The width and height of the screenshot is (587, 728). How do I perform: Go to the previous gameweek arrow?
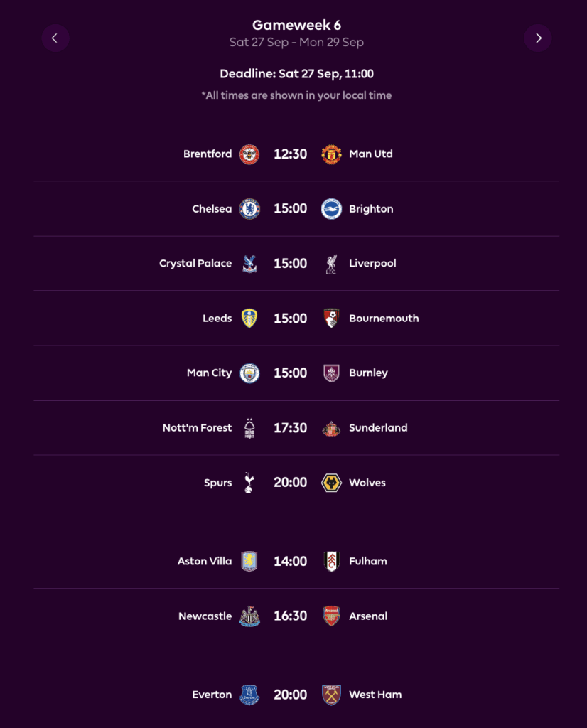(55, 38)
